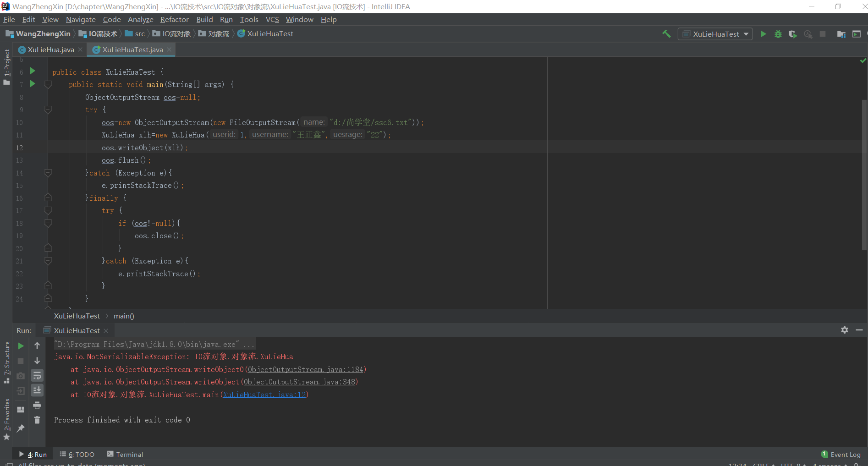The image size is (868, 466).
Task: Click main() in editor breadcrumb
Action: (x=124, y=316)
